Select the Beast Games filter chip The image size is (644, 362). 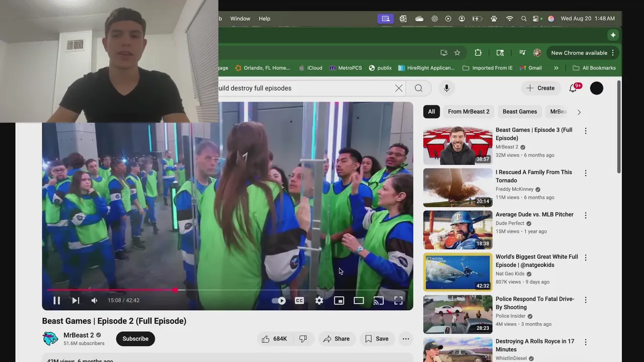(520, 112)
